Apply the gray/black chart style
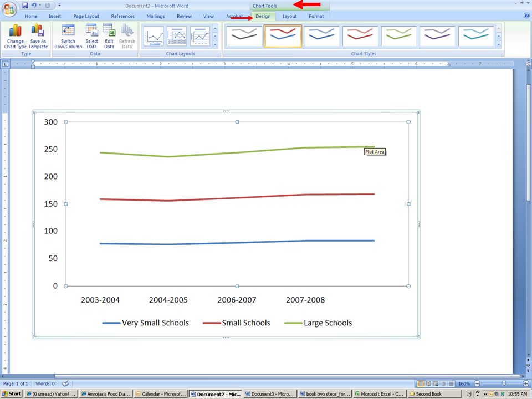 pyautogui.click(x=244, y=35)
